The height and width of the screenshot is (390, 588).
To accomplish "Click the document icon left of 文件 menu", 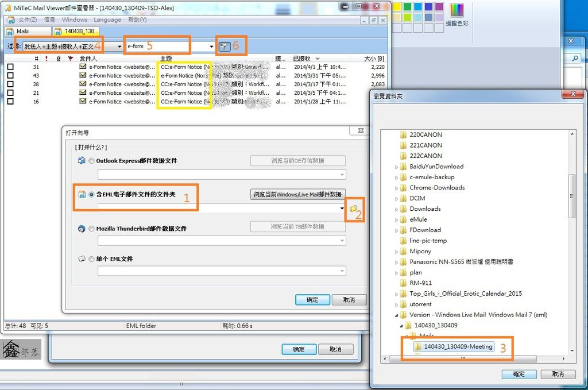I will pyautogui.click(x=11, y=20).
